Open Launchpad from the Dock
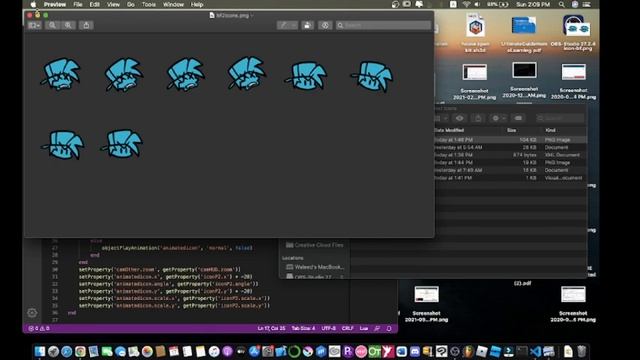The height and width of the screenshot is (360, 640). pyautogui.click(x=53, y=351)
